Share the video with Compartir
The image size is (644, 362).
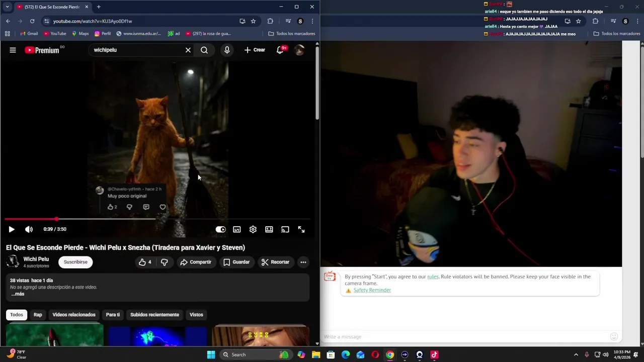click(x=195, y=262)
